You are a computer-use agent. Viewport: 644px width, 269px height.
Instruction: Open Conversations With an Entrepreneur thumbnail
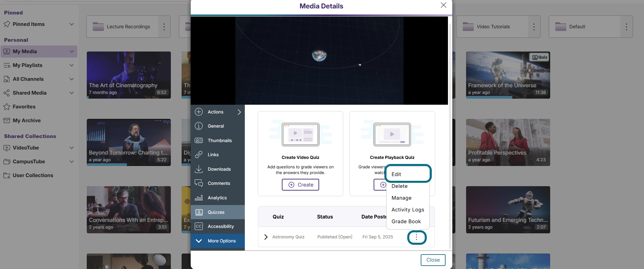[x=129, y=210]
